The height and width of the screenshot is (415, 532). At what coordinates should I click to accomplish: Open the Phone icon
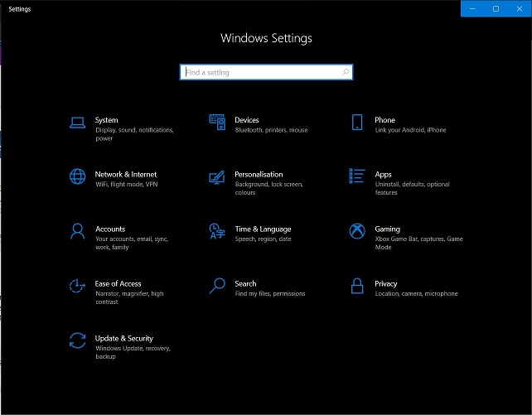tap(357, 122)
